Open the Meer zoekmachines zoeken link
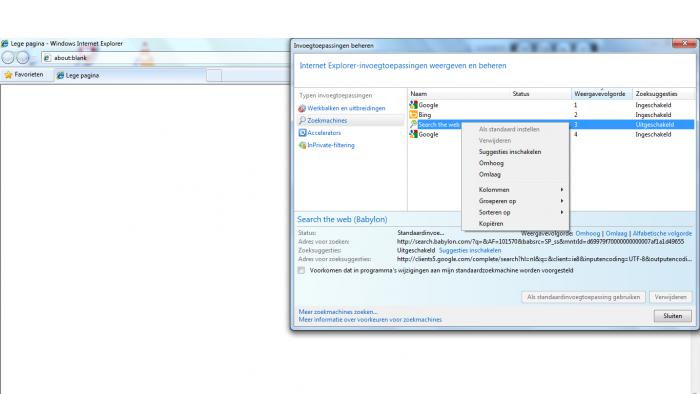This screenshot has height=394, width=700. pyautogui.click(x=338, y=312)
